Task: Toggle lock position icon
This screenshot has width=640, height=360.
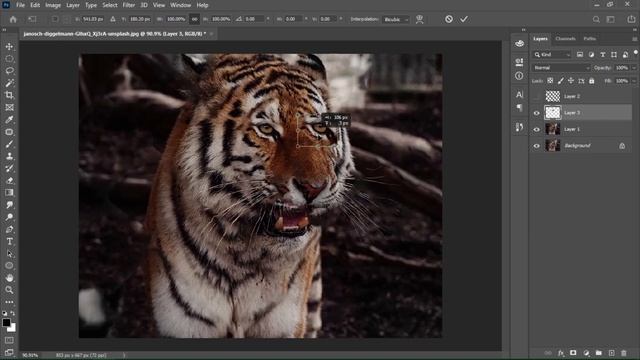Action: tap(571, 81)
